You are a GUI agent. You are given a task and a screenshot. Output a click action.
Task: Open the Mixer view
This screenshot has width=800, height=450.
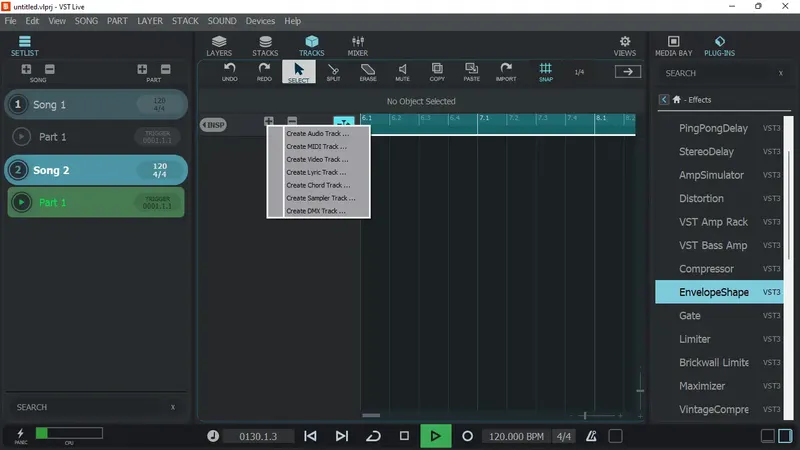[x=358, y=46]
